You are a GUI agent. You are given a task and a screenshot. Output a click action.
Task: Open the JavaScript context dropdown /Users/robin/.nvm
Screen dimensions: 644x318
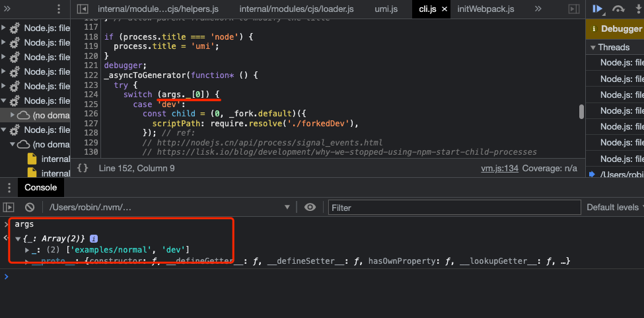click(x=170, y=208)
